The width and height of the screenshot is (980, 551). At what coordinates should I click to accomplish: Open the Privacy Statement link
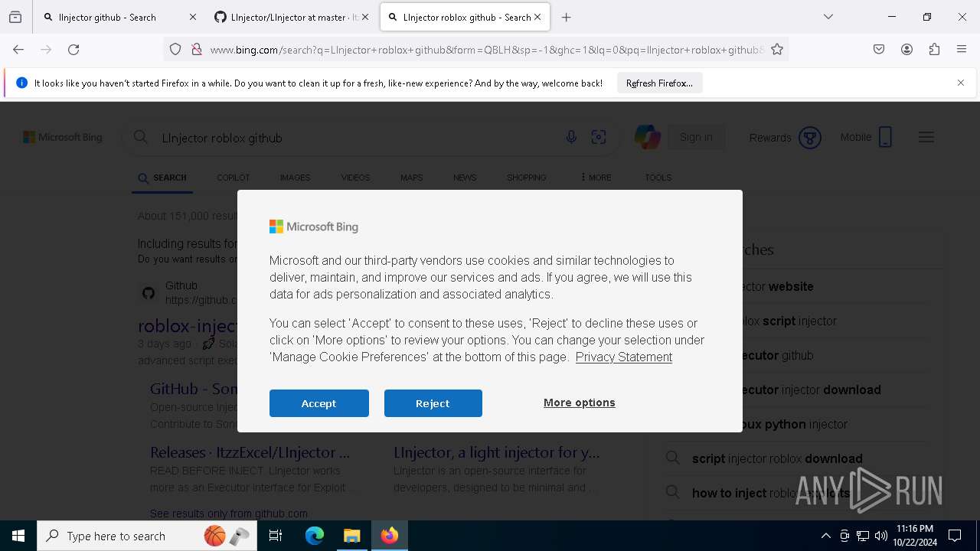624,357
